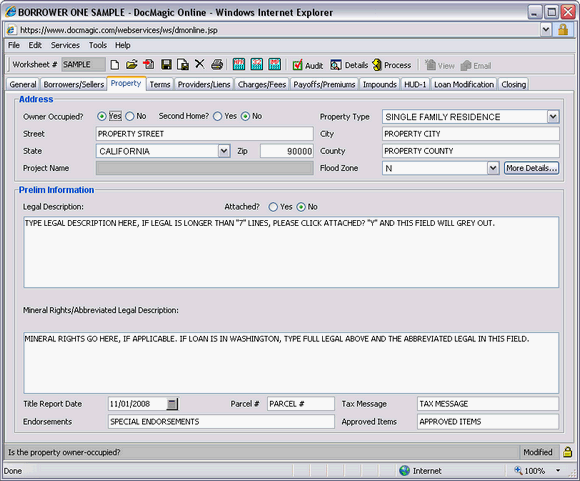This screenshot has height=481, width=580.
Task: Switch to the Payoffs/Premiums tab
Action: (x=324, y=84)
